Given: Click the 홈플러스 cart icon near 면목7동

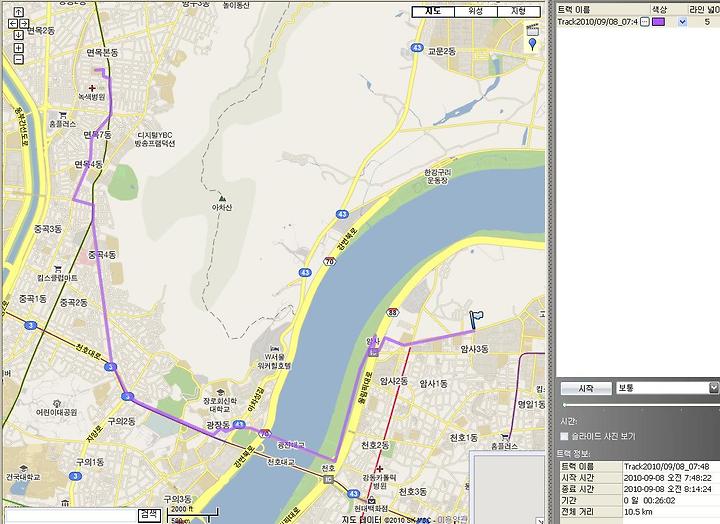Looking at the screenshot, I should point(63,115).
